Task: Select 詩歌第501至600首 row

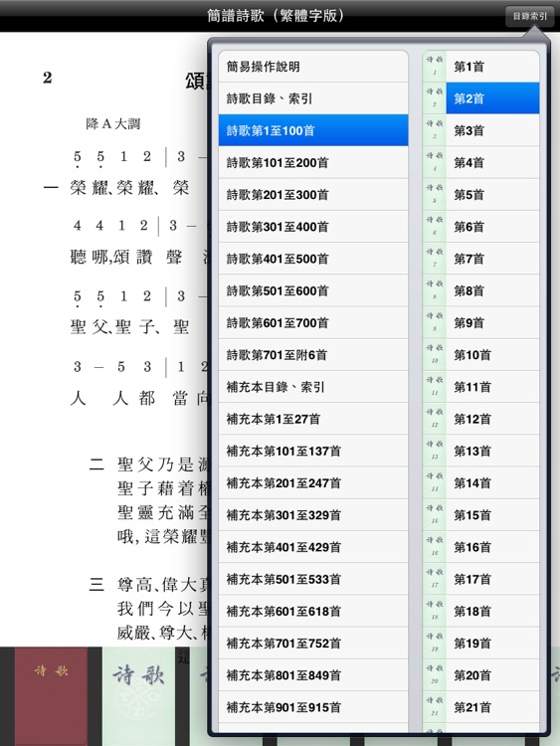Action: tap(313, 290)
